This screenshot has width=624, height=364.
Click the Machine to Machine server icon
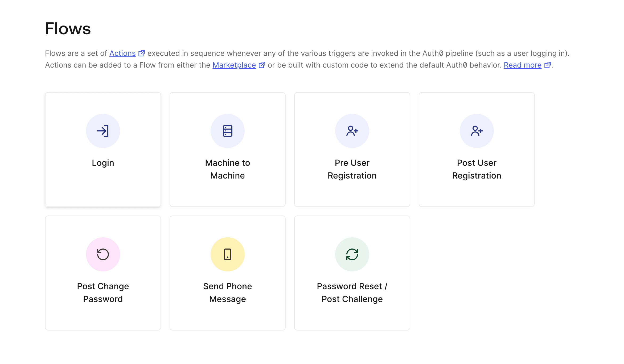tap(228, 131)
